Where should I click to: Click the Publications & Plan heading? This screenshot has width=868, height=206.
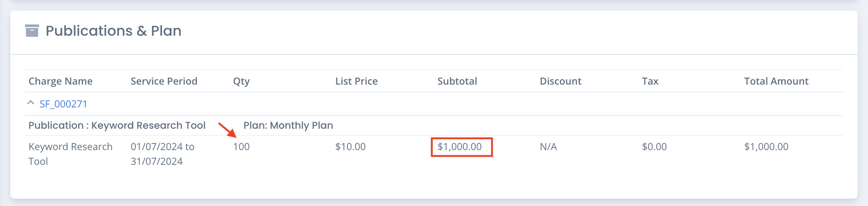tap(113, 31)
